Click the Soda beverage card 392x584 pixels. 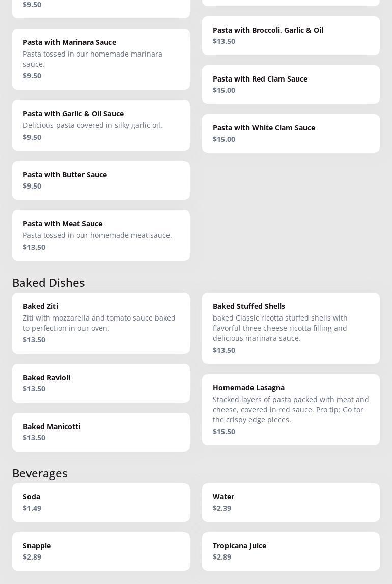coord(101,502)
